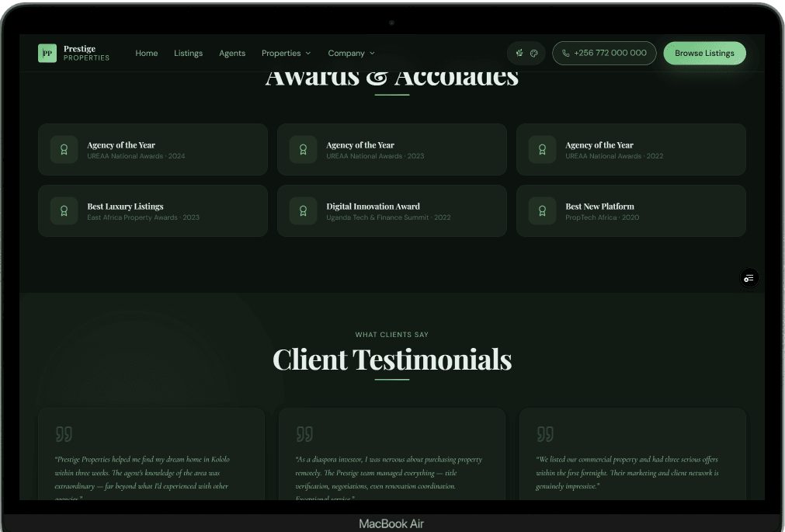785x532 pixels.
Task: Click award ribbon icon for Best Luxury Listings
Action: point(64,211)
